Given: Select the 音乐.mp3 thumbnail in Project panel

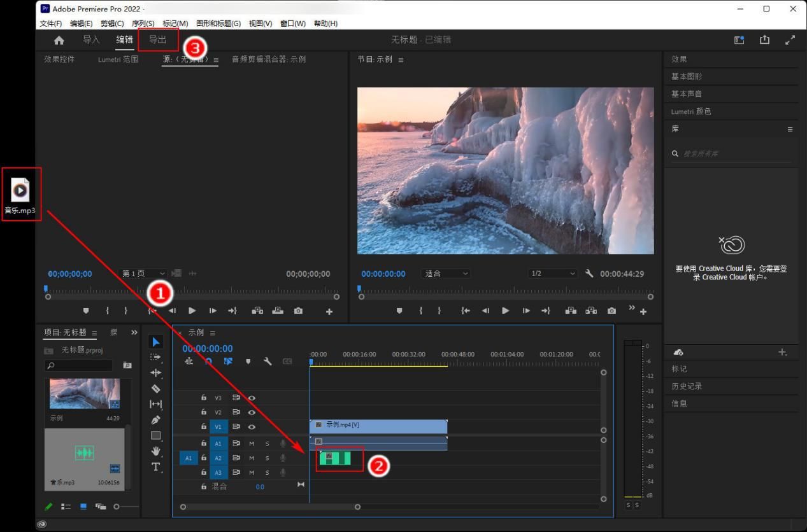Looking at the screenshot, I should 85,453.
